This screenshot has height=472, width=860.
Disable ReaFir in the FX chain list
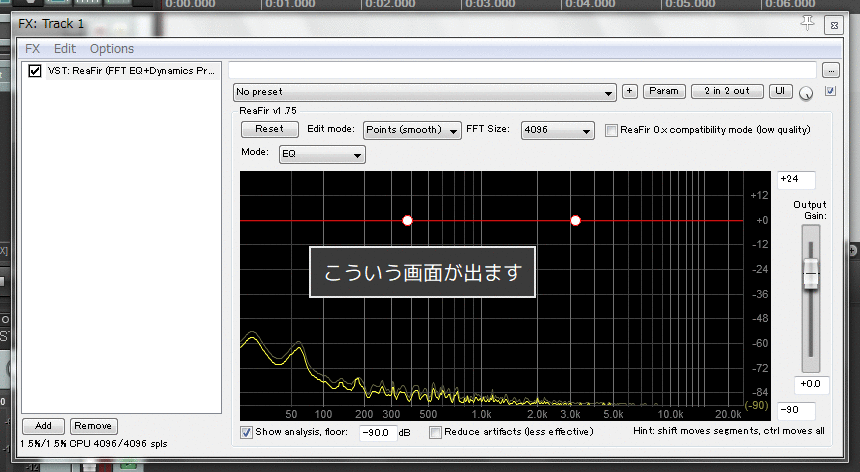point(35,71)
